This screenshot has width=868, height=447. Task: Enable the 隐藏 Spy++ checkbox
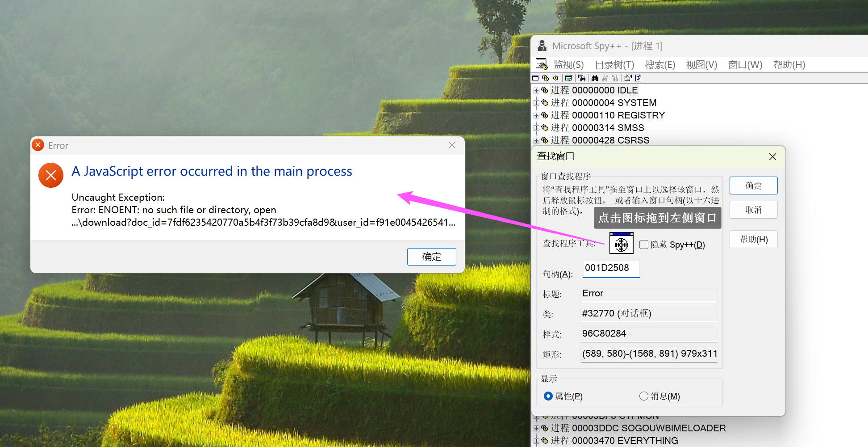click(644, 245)
